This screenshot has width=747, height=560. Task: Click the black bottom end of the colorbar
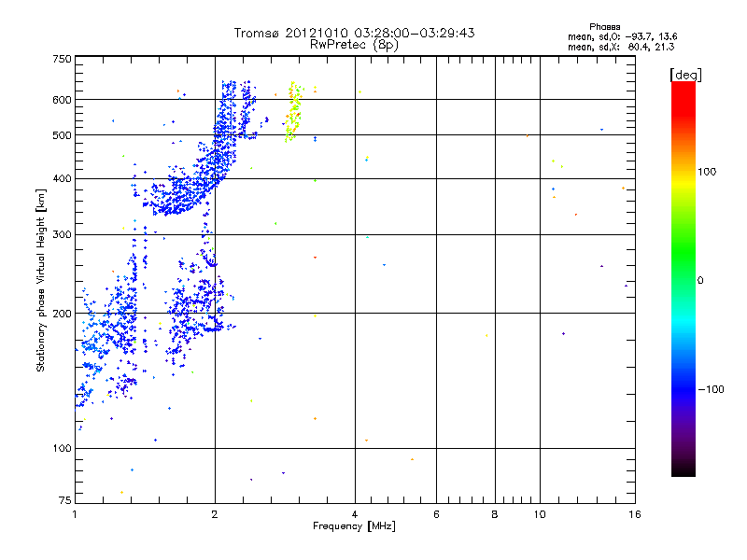[684, 469]
